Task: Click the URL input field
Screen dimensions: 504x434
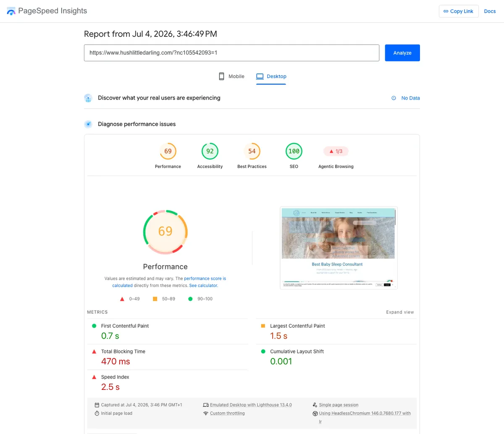Action: (x=231, y=53)
